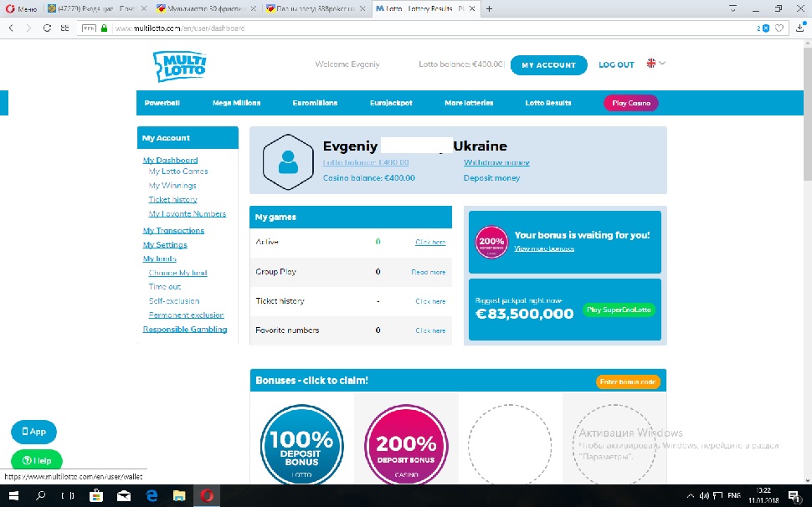Viewport: 812px width, 507px height.
Task: Open the volume control in the tray
Action: pos(704,495)
